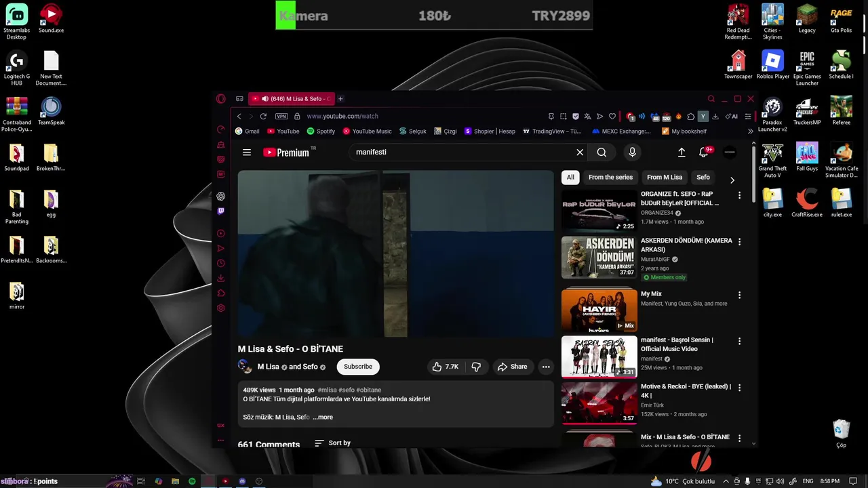Show more filter chips with right arrow
This screenshot has height=488, width=868.
[x=732, y=180]
